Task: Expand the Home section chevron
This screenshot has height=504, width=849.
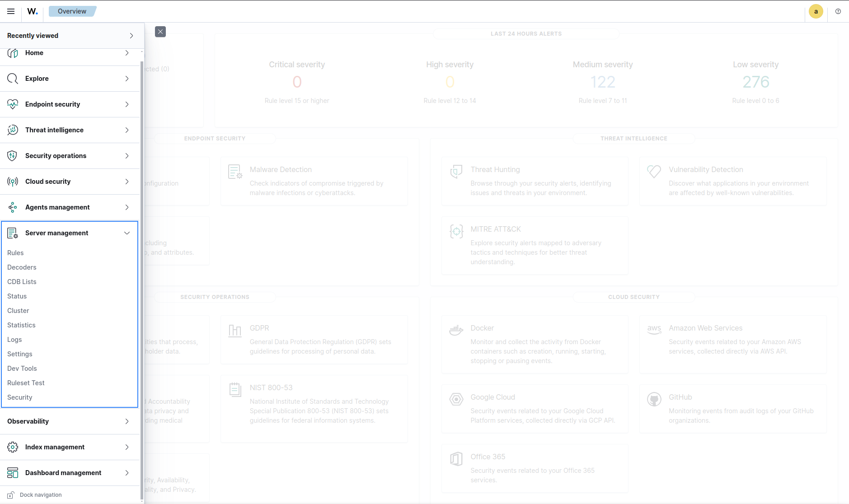Action: (127, 53)
